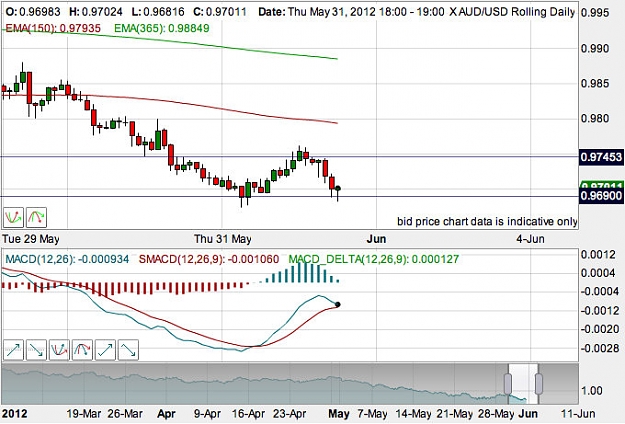Choose the MACD bullish crossover valley icon
The image size is (625, 424).
click(x=59, y=350)
